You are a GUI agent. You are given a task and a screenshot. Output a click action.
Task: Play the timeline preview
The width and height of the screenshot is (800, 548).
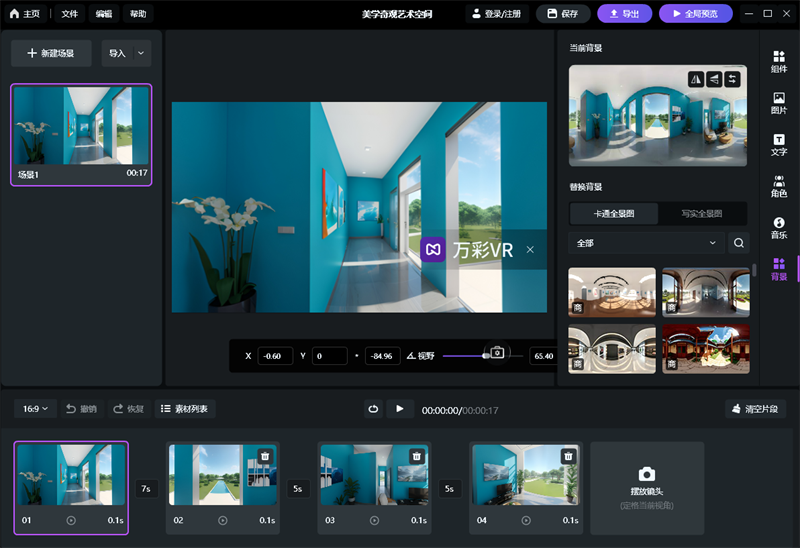pyautogui.click(x=400, y=409)
